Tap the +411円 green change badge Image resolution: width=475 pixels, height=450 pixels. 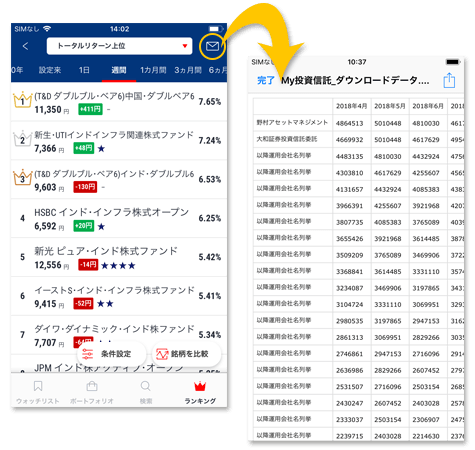[90, 109]
